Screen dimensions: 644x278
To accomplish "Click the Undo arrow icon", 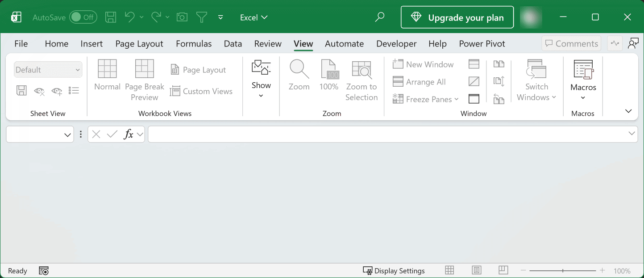I will (130, 17).
